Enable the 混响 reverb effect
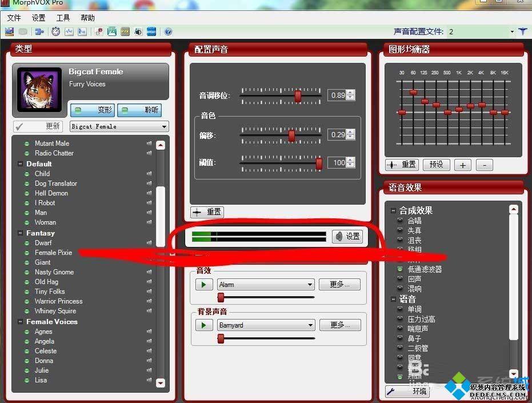The image size is (532, 403). pos(400,289)
